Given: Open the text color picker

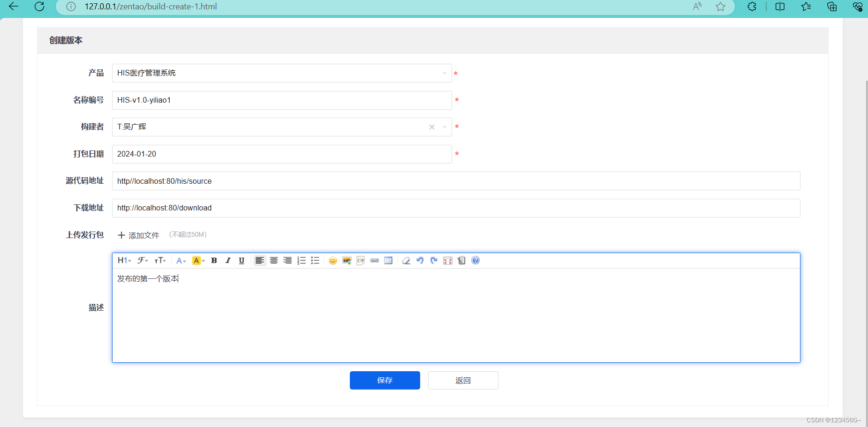Looking at the screenshot, I should point(181,261).
